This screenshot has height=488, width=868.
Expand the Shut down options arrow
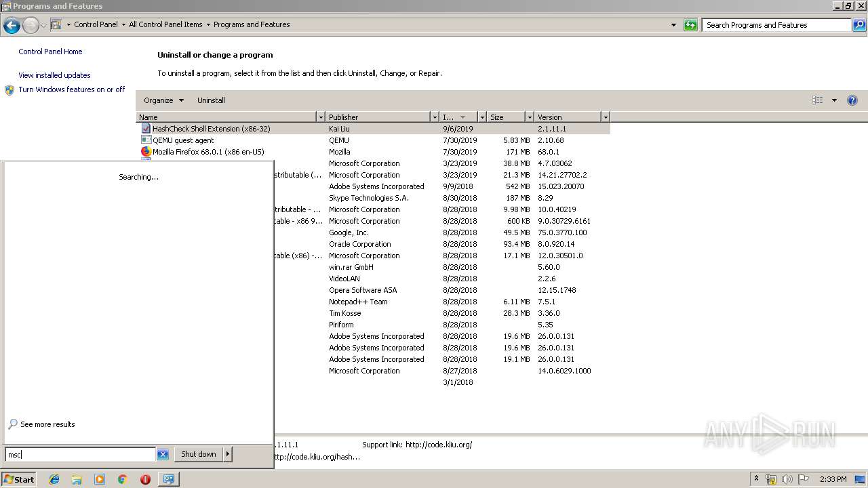point(228,454)
